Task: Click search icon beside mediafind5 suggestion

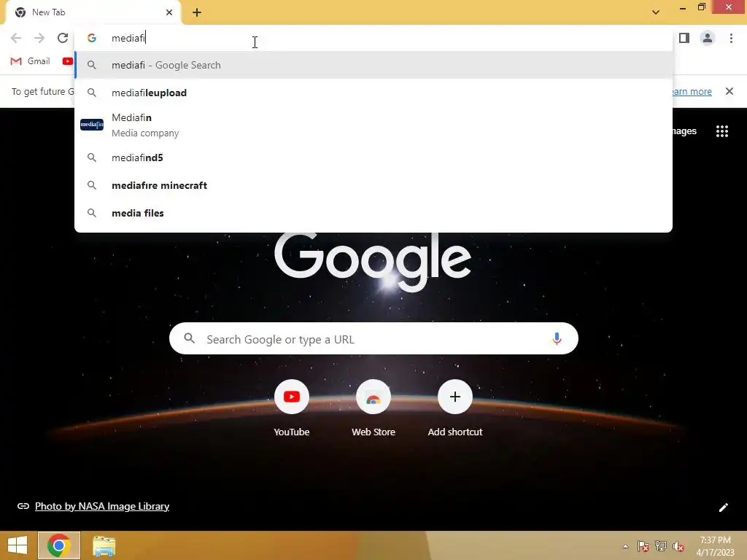Action: point(91,157)
